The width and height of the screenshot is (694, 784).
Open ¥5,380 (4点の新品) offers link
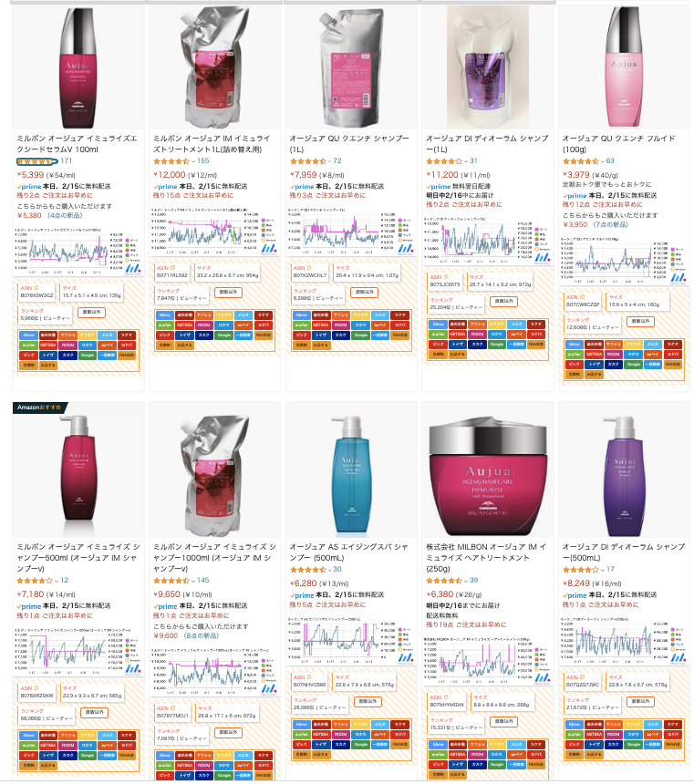[x=49, y=215]
